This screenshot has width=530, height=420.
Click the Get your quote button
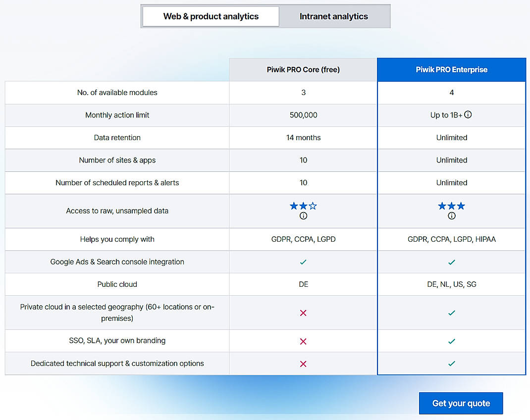(x=461, y=403)
